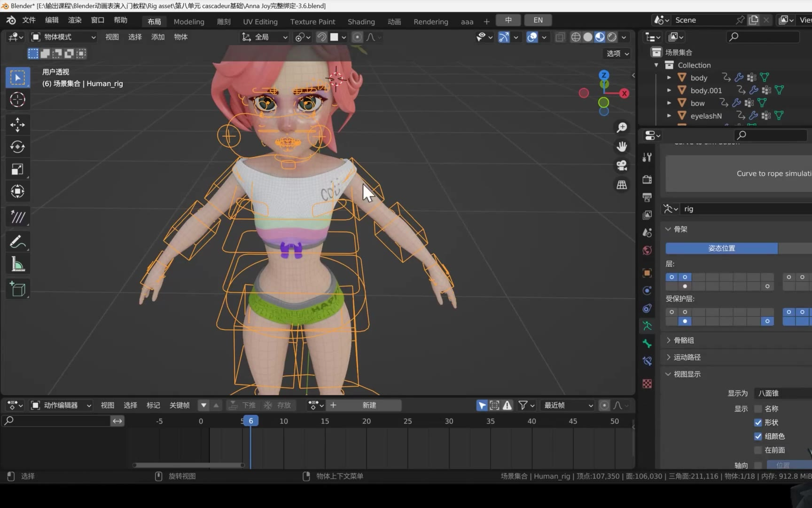The image size is (812, 508).
Task: Expand the 骨骼组 panel
Action: [x=684, y=340]
